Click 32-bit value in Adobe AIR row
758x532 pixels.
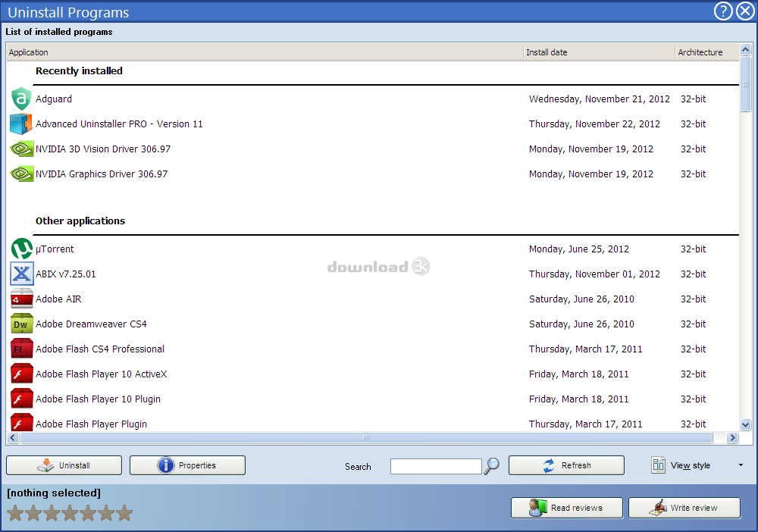pyautogui.click(x=694, y=299)
